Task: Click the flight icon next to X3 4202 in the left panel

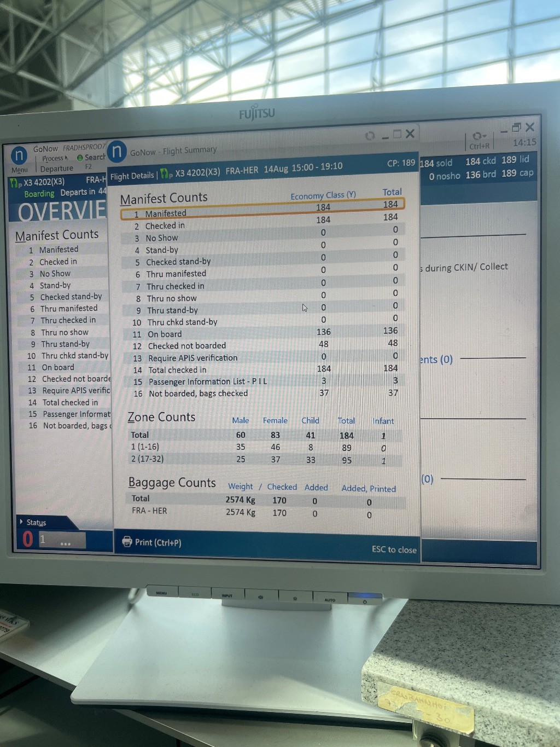Action: pyautogui.click(x=16, y=183)
